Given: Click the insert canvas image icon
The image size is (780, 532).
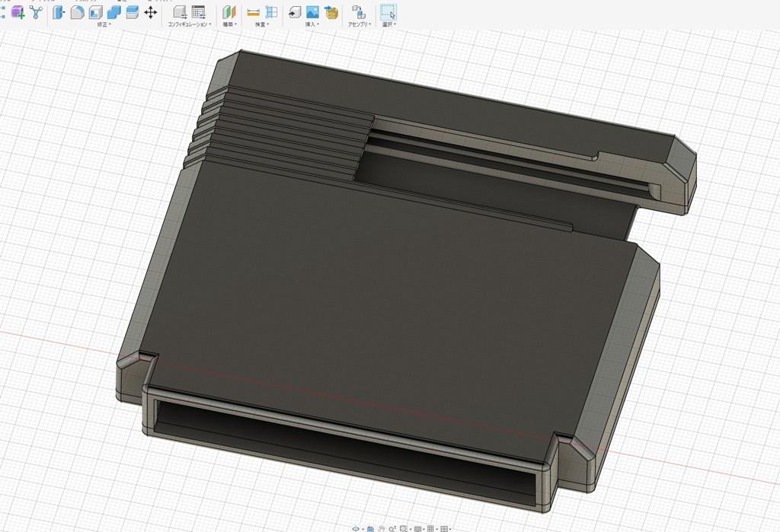Looking at the screenshot, I should [312, 12].
